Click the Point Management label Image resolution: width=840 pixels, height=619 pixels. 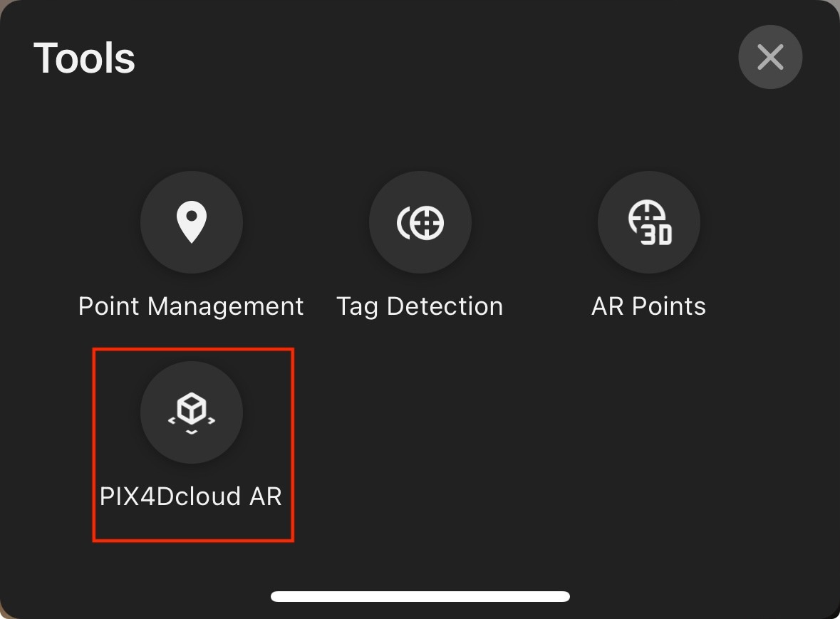(x=191, y=306)
